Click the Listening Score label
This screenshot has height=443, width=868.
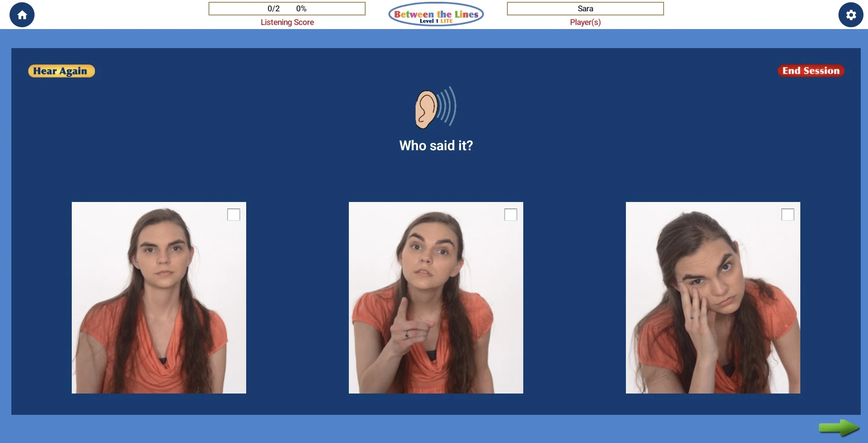pyautogui.click(x=287, y=22)
